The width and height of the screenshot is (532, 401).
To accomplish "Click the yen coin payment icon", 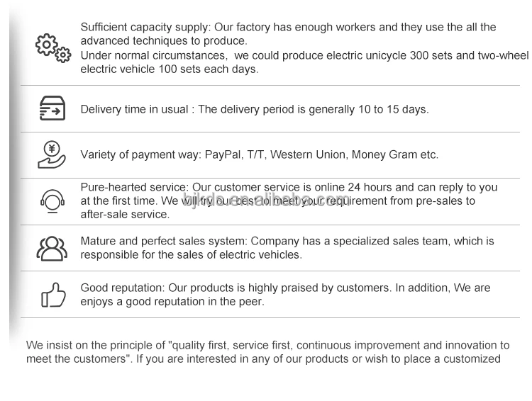I will tap(52, 154).
